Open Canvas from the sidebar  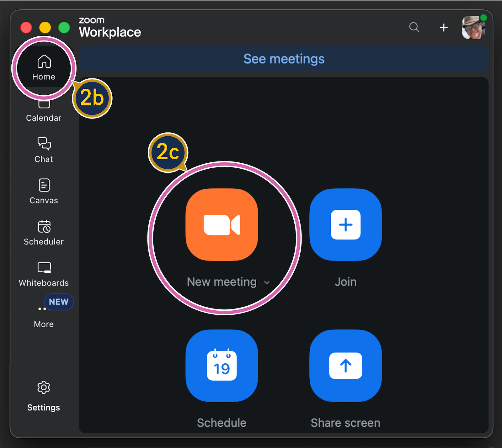click(44, 192)
